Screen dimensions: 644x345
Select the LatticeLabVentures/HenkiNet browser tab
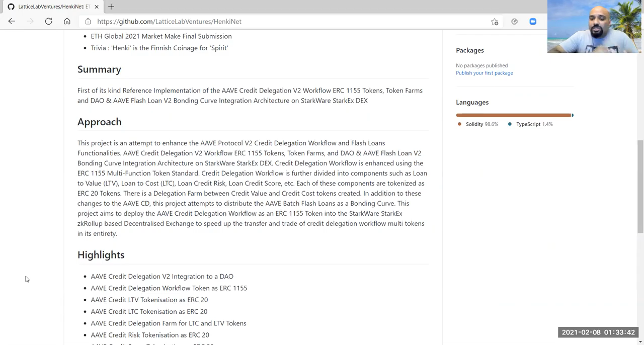(52, 7)
